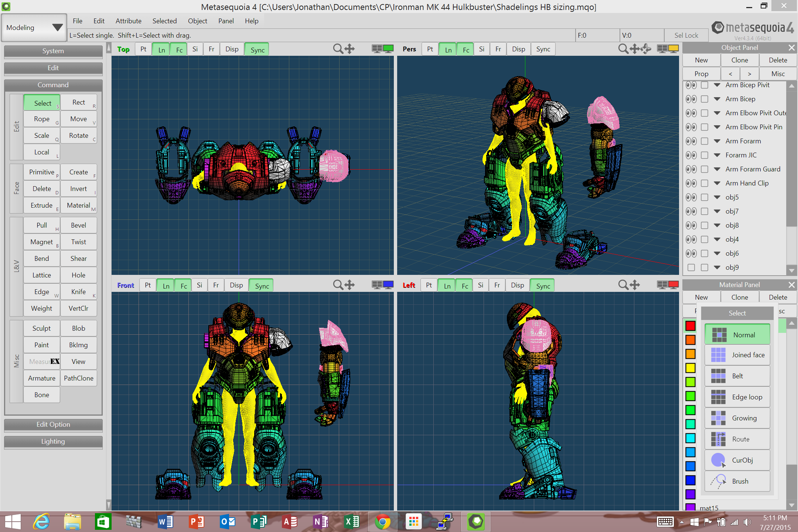Activate the Extrude command
Screen dimensions: 798x532
(42, 205)
